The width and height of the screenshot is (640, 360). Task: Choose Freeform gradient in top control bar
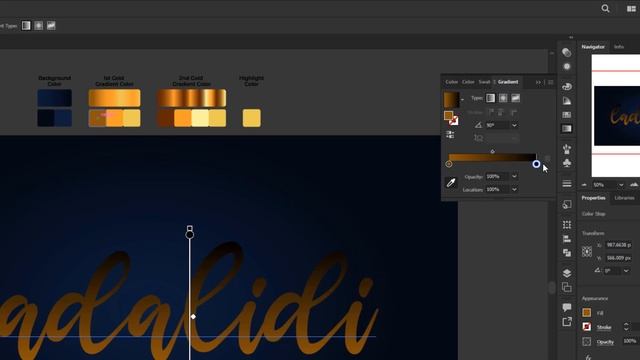pyautogui.click(x=51, y=26)
